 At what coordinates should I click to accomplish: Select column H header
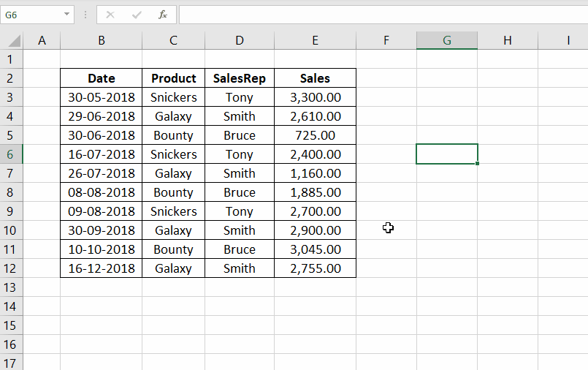(x=508, y=40)
